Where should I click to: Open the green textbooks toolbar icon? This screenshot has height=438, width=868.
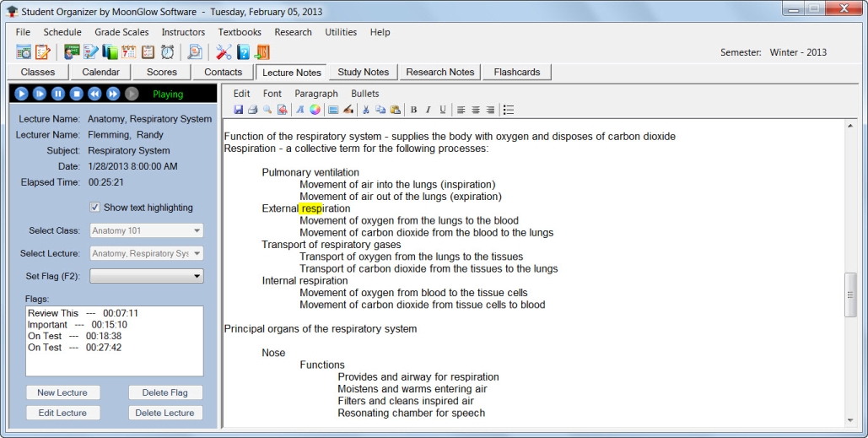[x=111, y=52]
